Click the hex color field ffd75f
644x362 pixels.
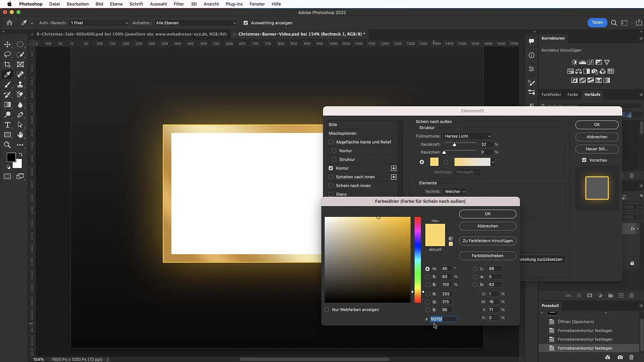point(443,319)
